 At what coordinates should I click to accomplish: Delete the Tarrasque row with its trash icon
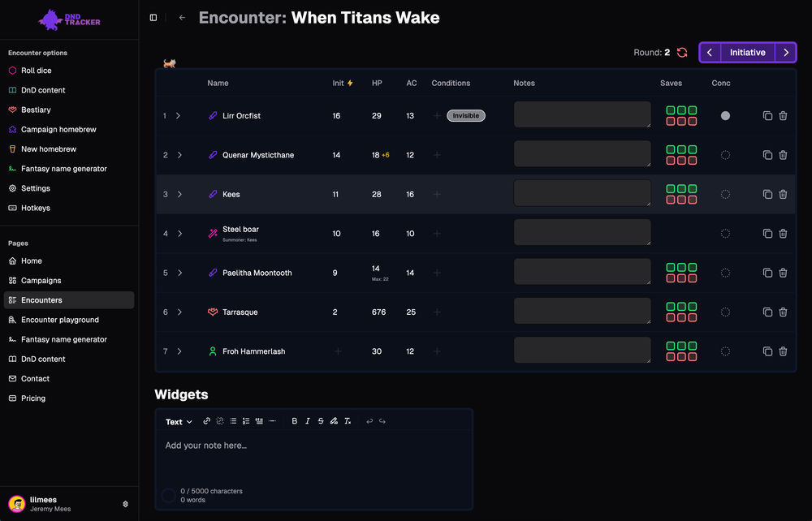coord(783,312)
